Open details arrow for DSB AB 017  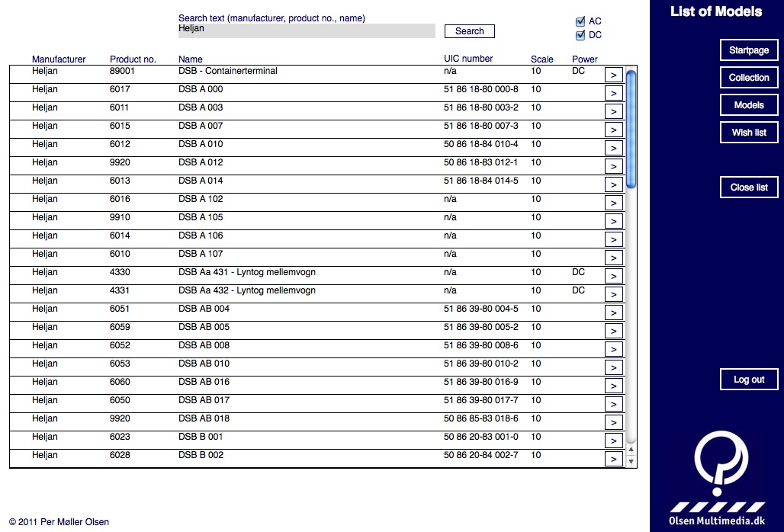click(613, 404)
